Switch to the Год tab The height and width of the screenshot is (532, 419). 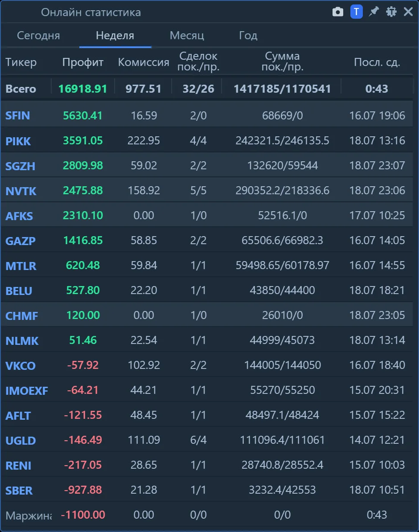coord(248,35)
